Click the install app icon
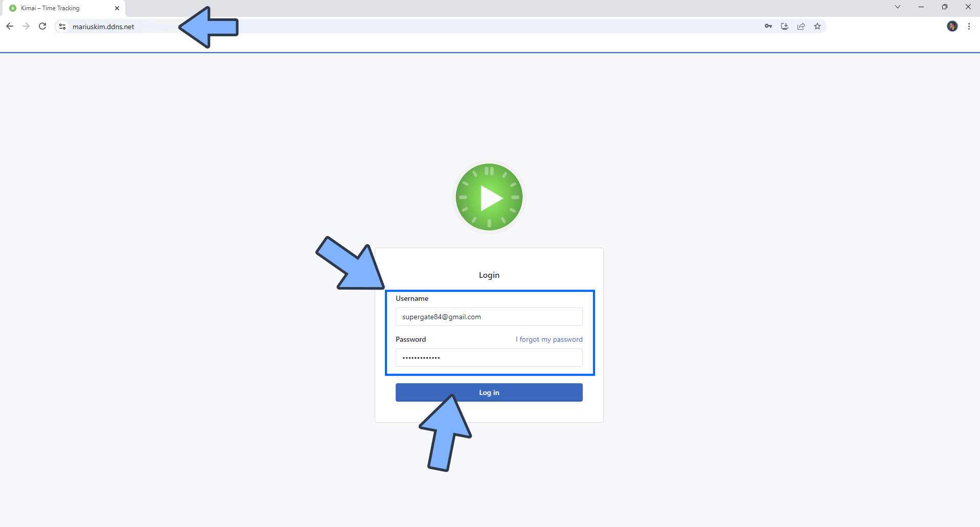The width and height of the screenshot is (980, 527). pyautogui.click(x=784, y=26)
